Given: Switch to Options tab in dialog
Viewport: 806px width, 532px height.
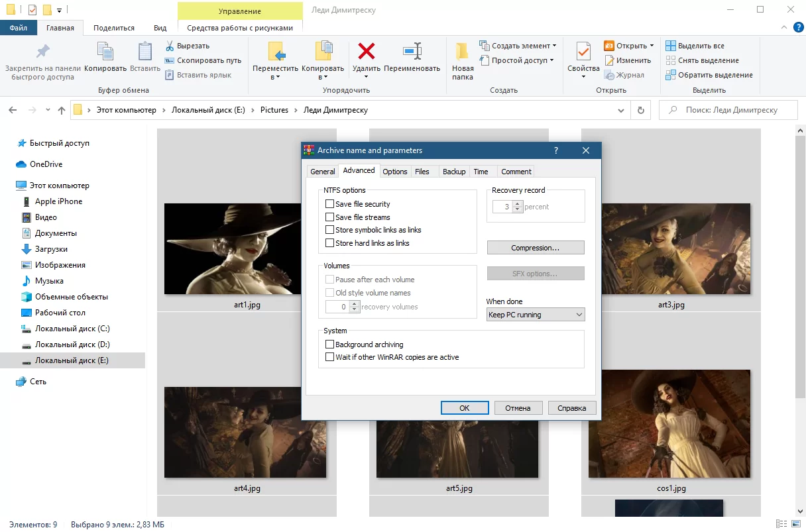Looking at the screenshot, I should coord(395,172).
